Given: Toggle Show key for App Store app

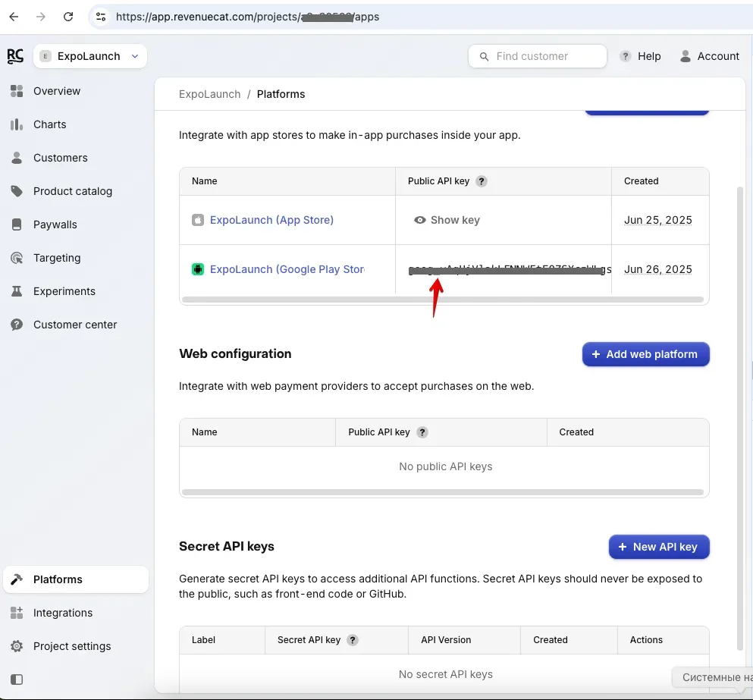Looking at the screenshot, I should tap(447, 220).
